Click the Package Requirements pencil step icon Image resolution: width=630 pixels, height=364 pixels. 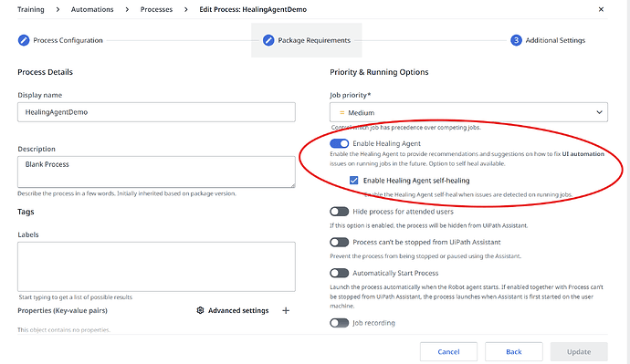(x=268, y=40)
